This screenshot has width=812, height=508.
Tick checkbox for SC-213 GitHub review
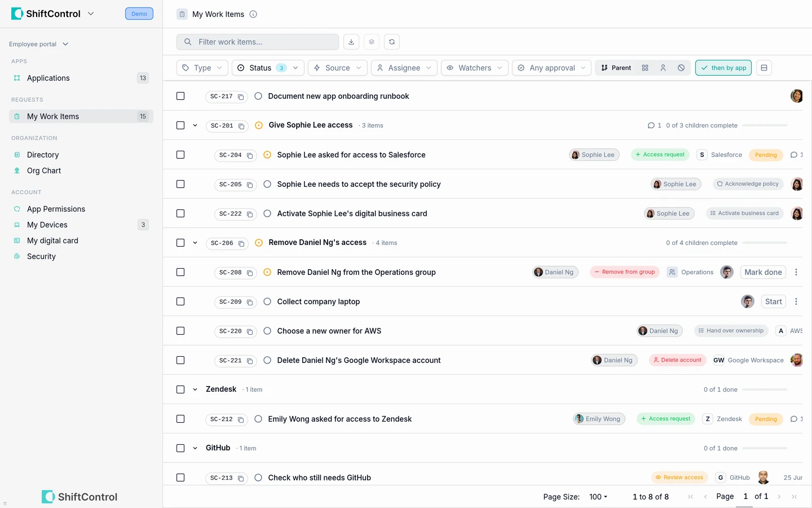[x=180, y=478]
